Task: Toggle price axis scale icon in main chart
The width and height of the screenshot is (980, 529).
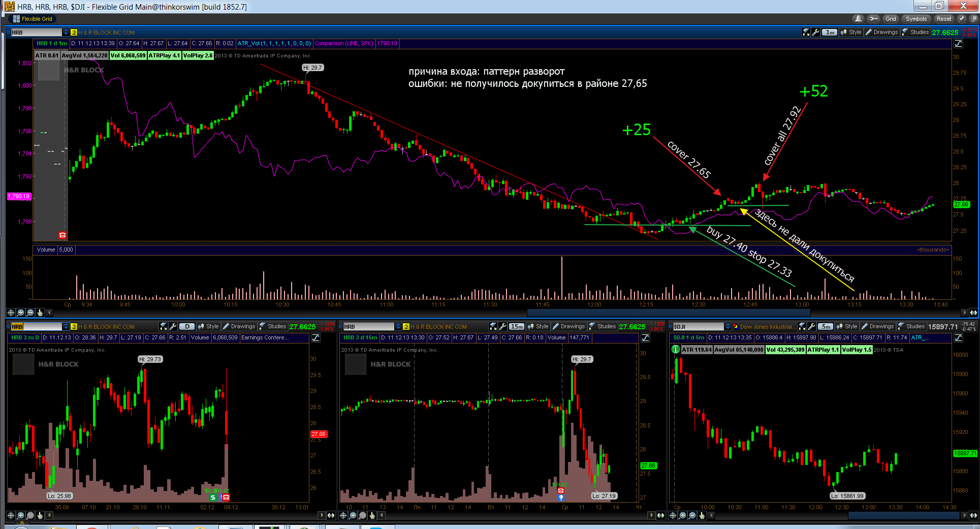Action: (959, 44)
